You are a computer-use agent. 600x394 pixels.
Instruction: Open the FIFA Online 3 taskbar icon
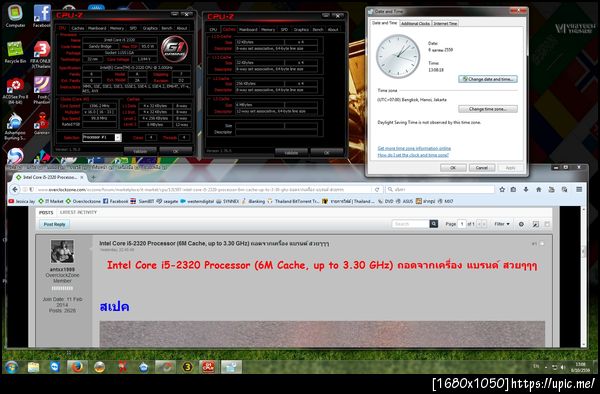tap(187, 367)
